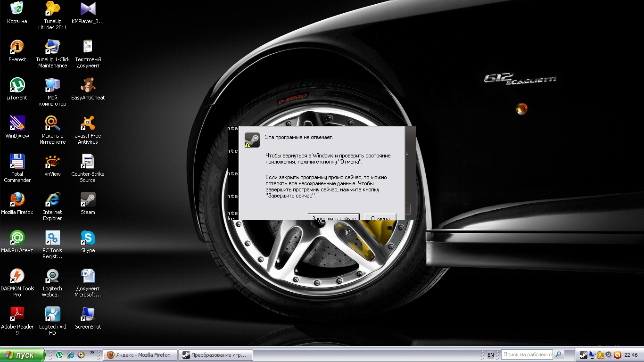Click the desktop search input field
This screenshot has width=644, height=362.
528,354
